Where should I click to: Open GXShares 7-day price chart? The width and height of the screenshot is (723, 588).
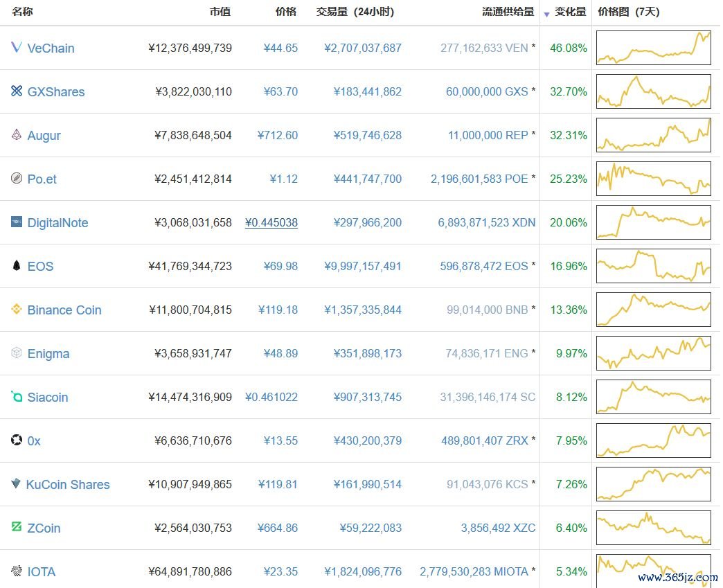click(x=653, y=91)
